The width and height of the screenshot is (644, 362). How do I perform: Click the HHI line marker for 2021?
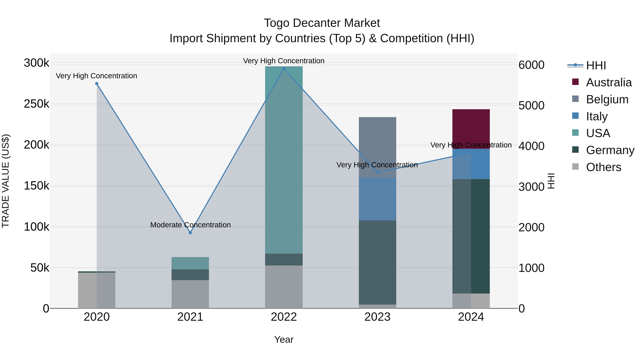190,233
